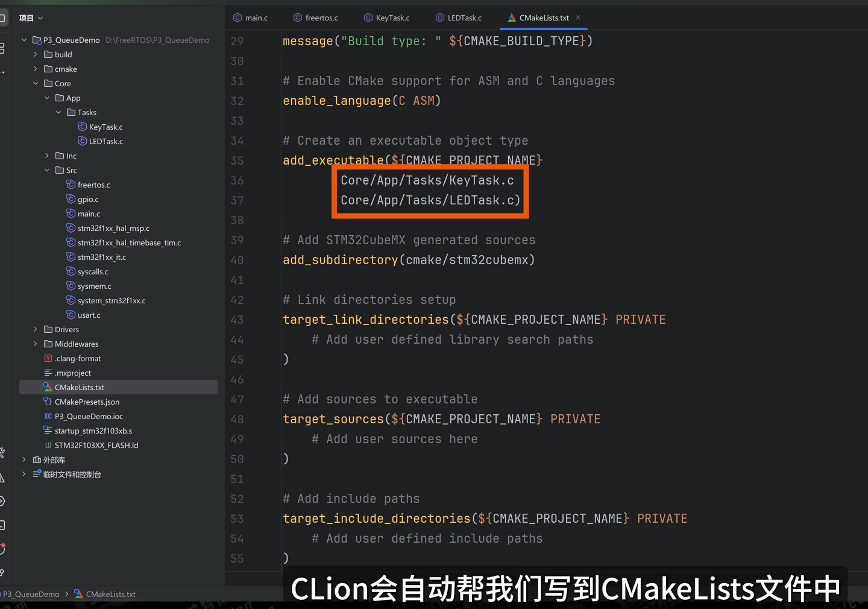Image resolution: width=868 pixels, height=609 pixels.
Task: Click the CMakeLists.txt CMake icon in tree
Action: point(48,387)
